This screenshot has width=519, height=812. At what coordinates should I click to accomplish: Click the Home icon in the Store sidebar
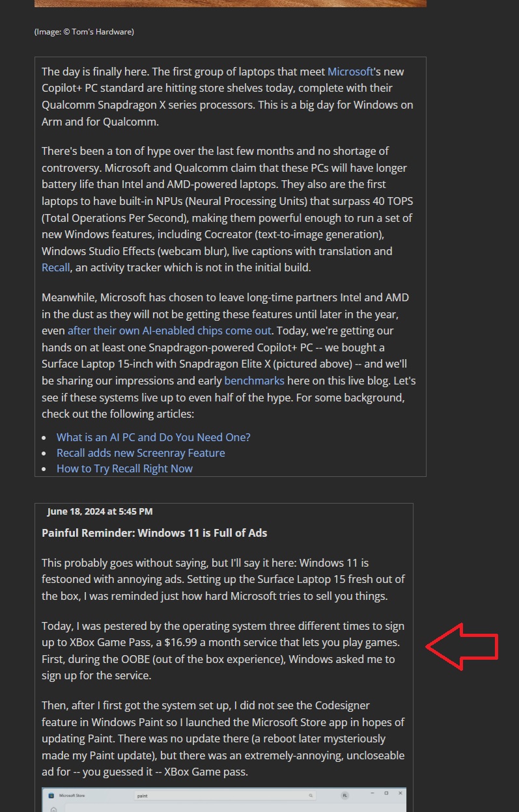(x=53, y=809)
